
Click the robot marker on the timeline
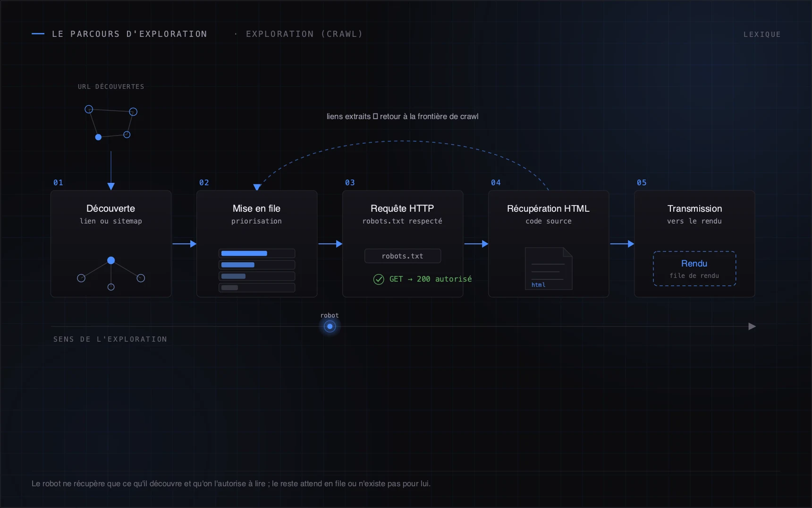coord(330,327)
